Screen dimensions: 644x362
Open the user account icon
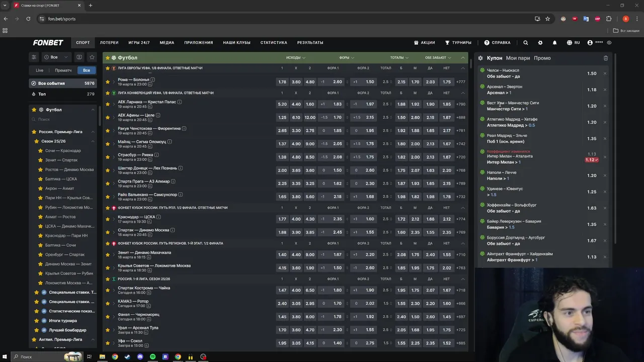click(x=590, y=43)
